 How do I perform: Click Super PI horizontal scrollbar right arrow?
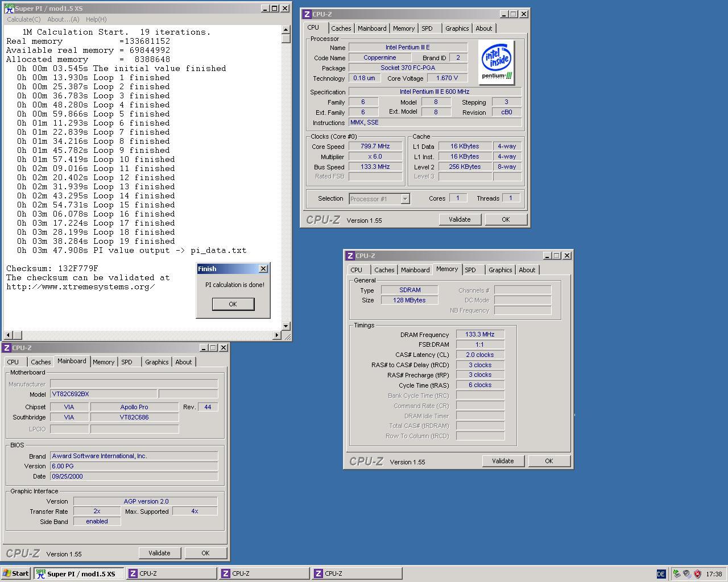(x=277, y=335)
